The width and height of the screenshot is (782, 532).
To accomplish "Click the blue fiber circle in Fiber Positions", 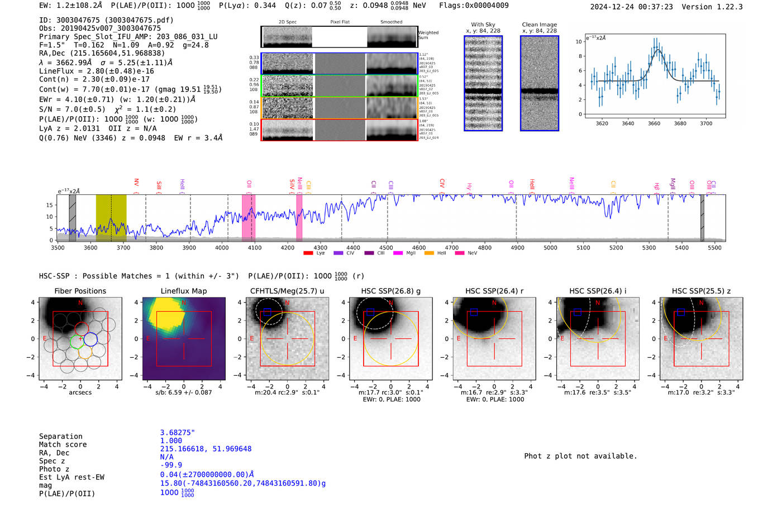I will coord(90,339).
